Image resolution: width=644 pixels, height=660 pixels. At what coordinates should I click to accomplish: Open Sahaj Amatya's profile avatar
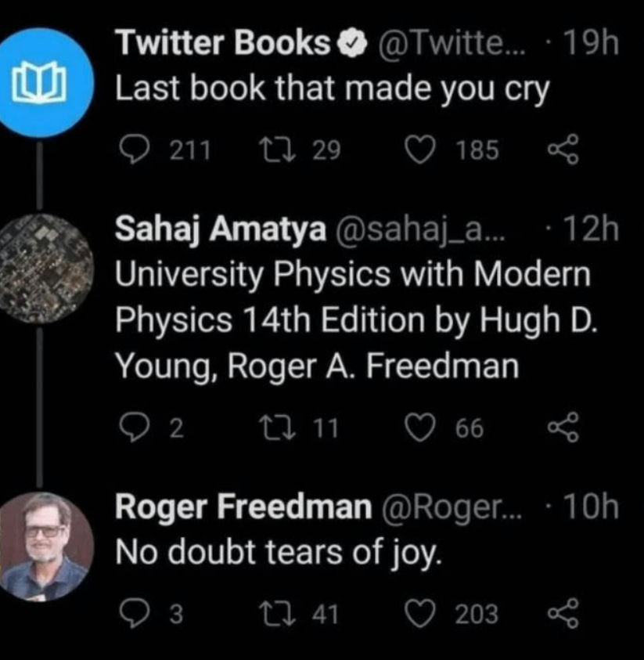[44, 268]
